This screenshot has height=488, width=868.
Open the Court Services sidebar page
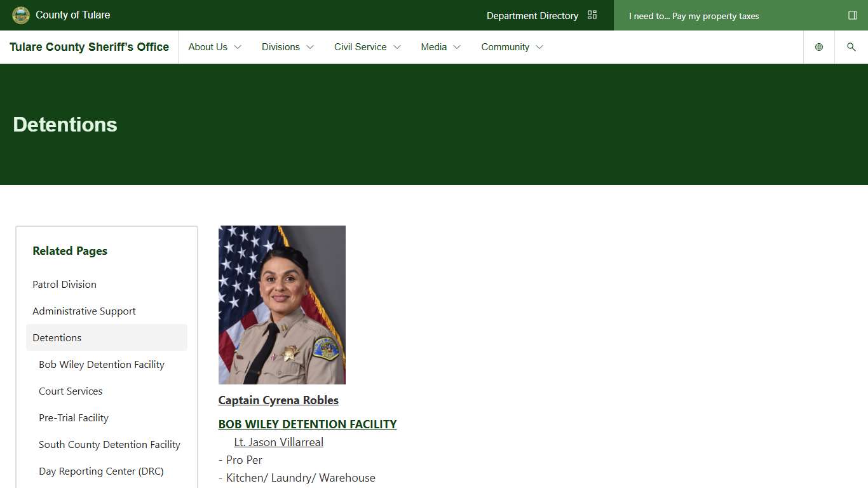71,391
